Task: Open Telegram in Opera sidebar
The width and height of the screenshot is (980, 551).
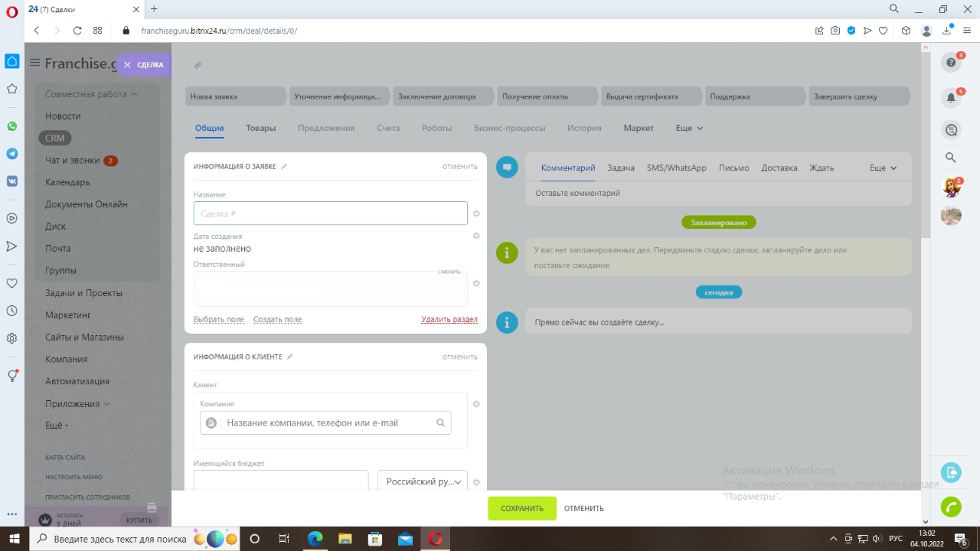Action: pos(11,154)
